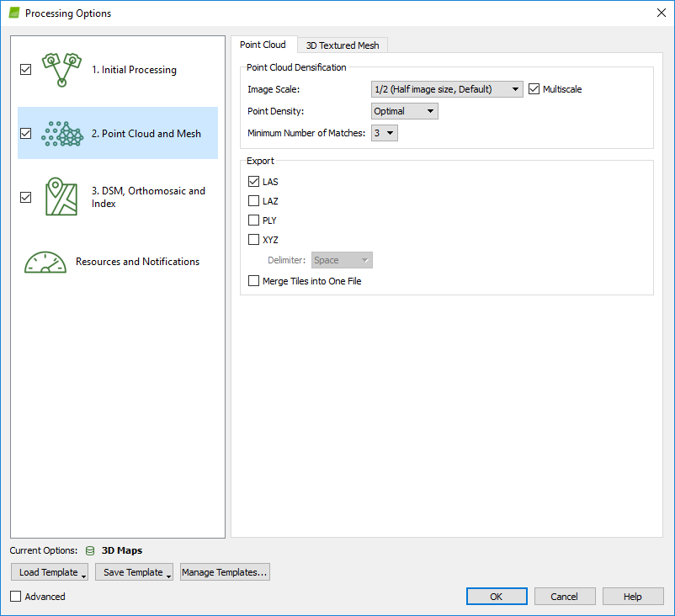The width and height of the screenshot is (675, 616).
Task: Open Manage Templates dialog
Action: click(225, 572)
